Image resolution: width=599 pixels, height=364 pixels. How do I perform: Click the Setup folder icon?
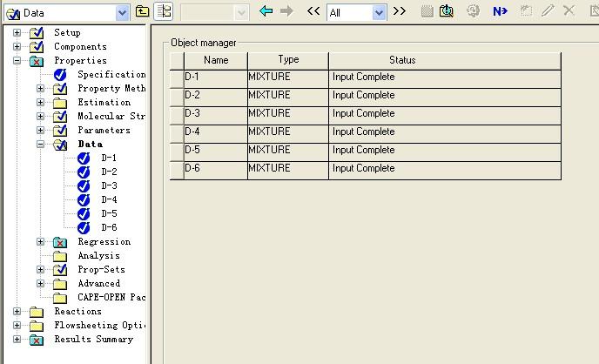37,33
